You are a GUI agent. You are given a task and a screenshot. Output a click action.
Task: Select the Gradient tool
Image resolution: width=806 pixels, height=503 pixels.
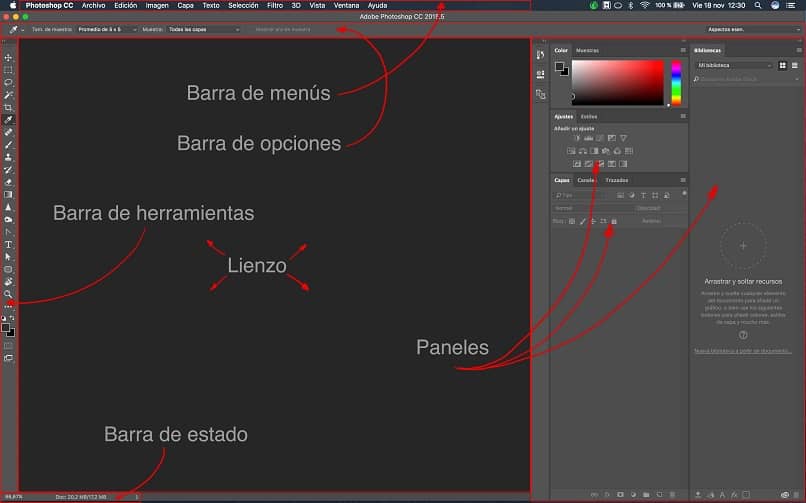[8, 195]
